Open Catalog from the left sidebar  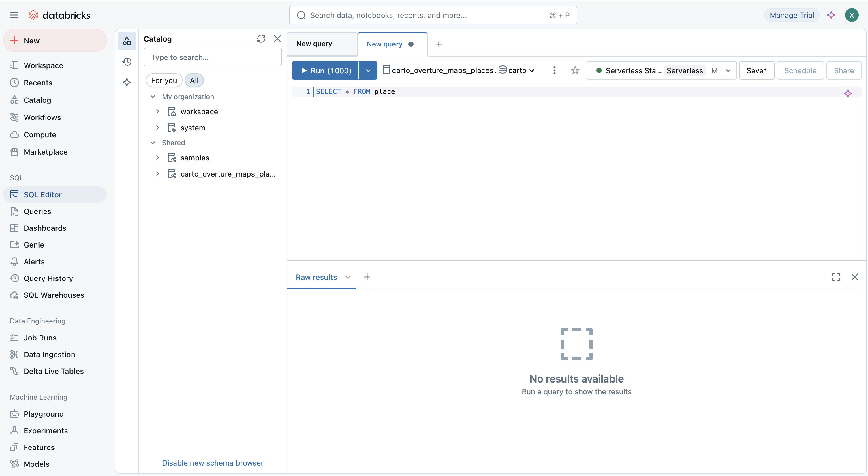[55, 100]
